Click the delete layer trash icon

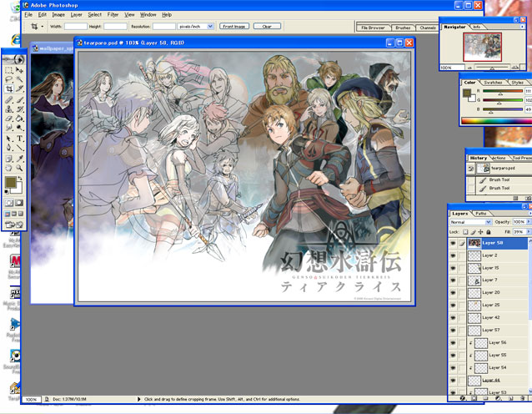coord(522,398)
